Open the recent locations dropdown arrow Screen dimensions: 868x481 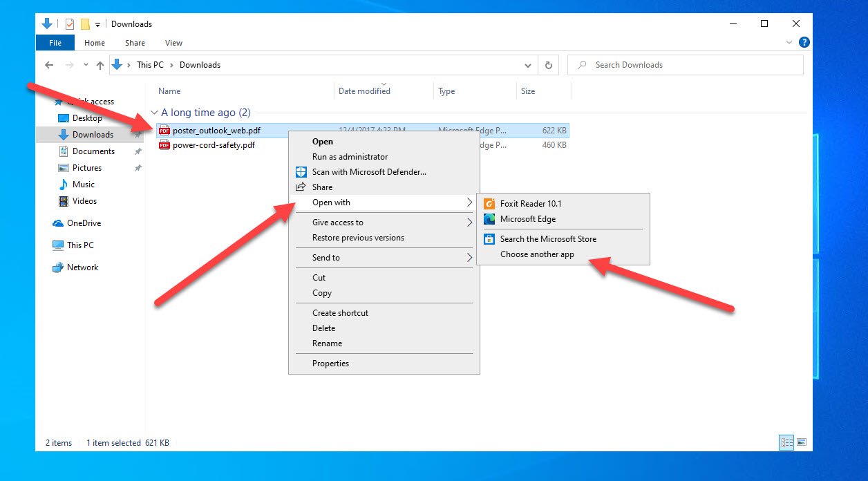tap(86, 65)
